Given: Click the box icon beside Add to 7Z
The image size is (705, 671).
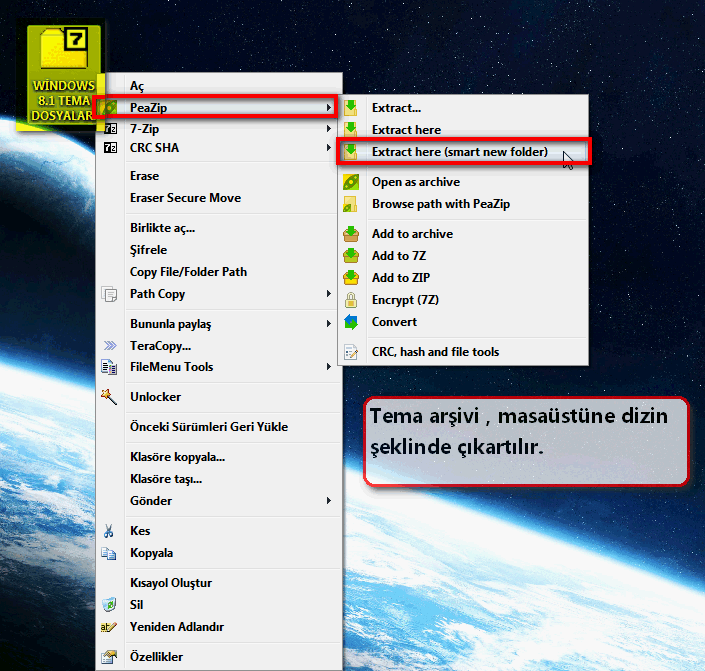Looking at the screenshot, I should pos(351,256).
